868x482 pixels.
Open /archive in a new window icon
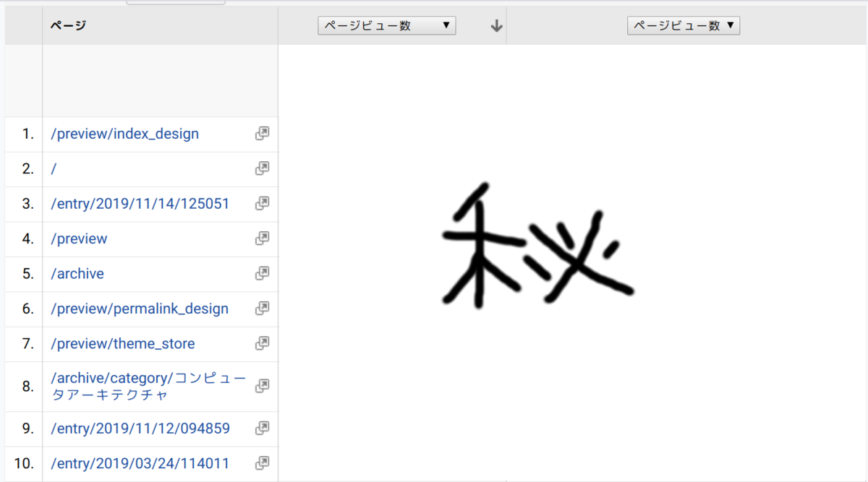click(261, 273)
